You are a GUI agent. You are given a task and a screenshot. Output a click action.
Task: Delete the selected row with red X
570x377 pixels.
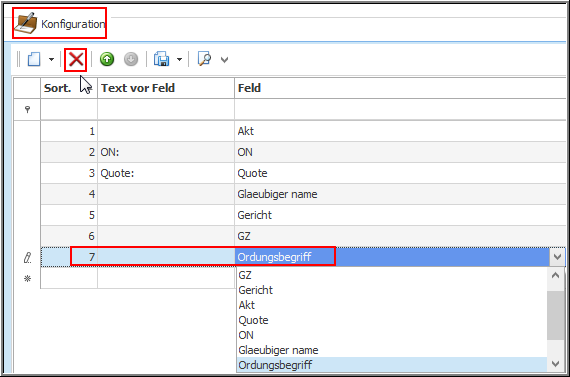(76, 59)
